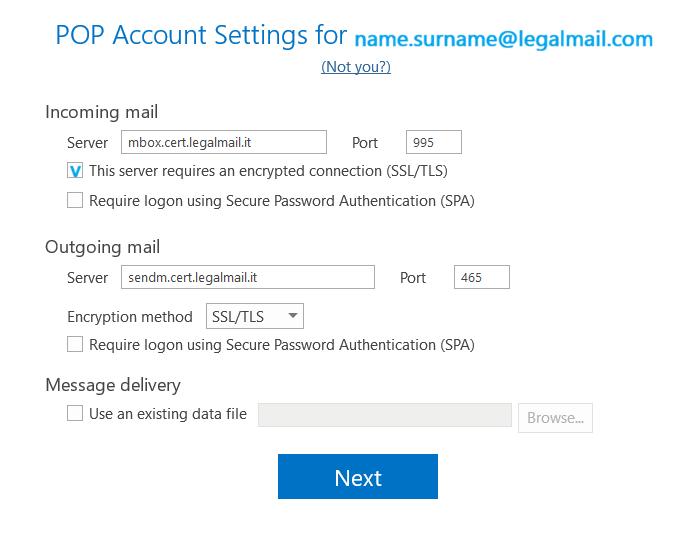Click the "POP Account Settings for" title
The height and width of the screenshot is (557, 691).
(x=201, y=37)
